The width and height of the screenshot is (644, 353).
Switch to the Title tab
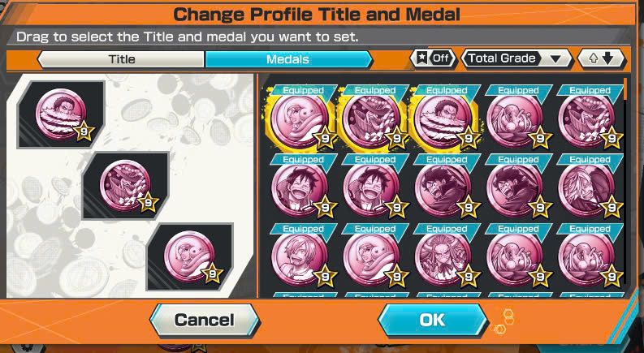click(x=121, y=59)
